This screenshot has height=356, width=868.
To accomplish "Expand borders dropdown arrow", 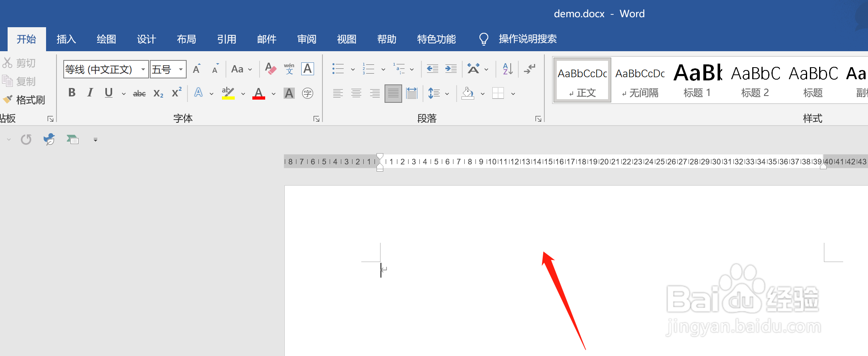I will click(x=513, y=94).
